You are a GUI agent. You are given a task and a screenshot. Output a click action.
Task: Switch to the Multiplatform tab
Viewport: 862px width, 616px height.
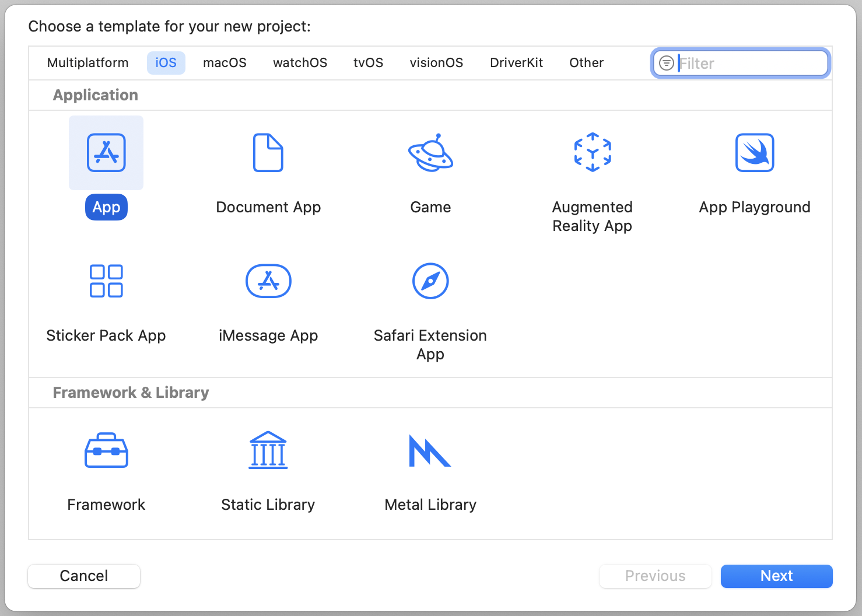click(x=87, y=63)
